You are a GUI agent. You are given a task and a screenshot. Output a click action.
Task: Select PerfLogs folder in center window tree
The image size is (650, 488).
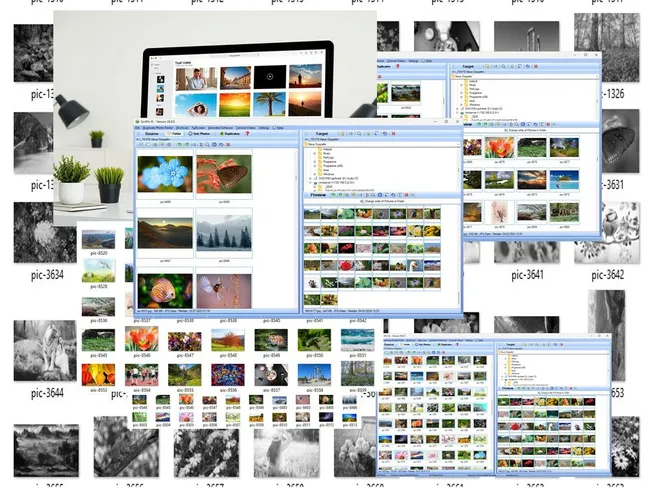coord(328,158)
